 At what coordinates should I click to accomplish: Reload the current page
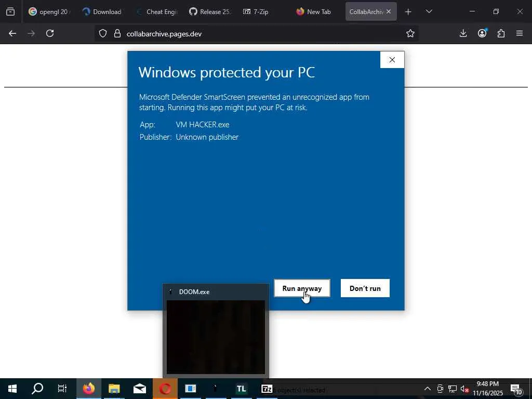[50, 33]
